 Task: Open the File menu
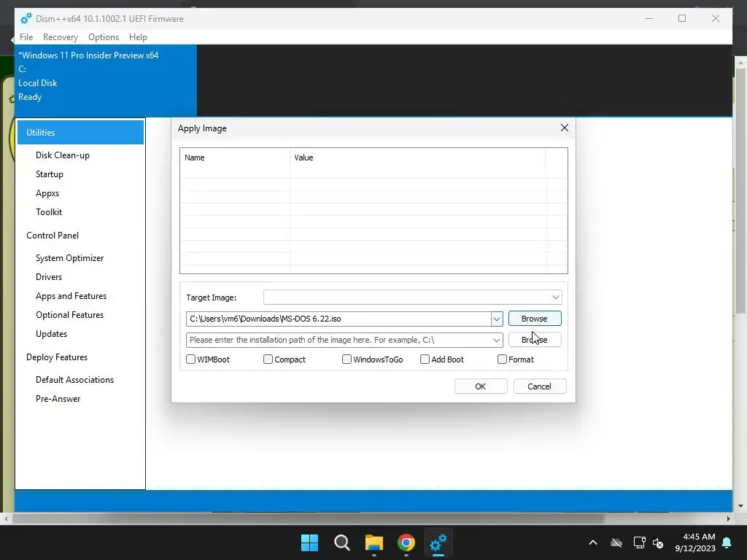tap(26, 37)
